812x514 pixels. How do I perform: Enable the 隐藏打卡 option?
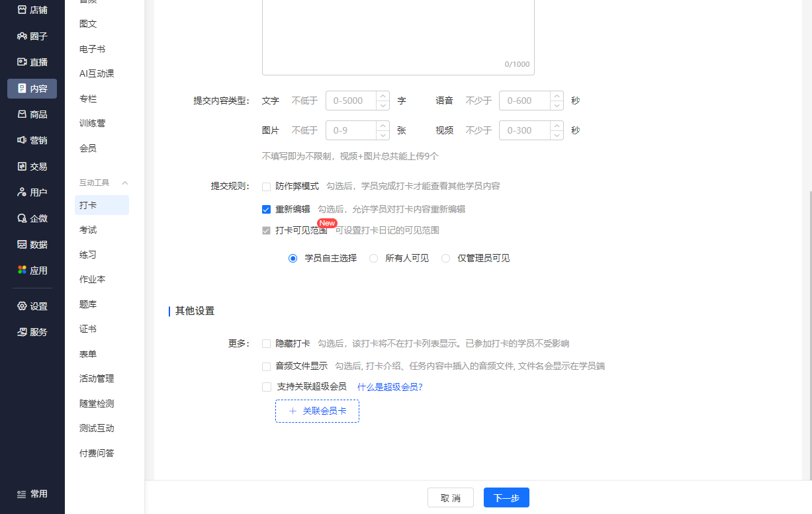click(x=267, y=343)
